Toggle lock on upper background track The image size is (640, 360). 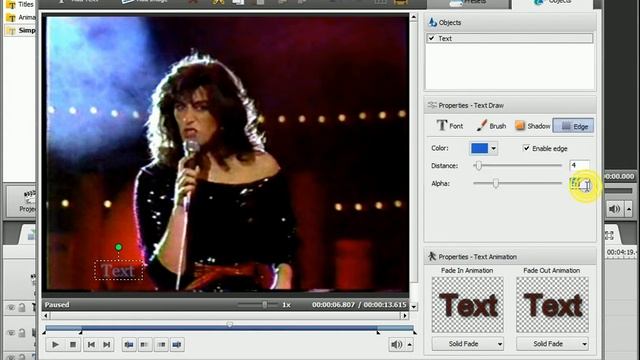click(x=22, y=307)
